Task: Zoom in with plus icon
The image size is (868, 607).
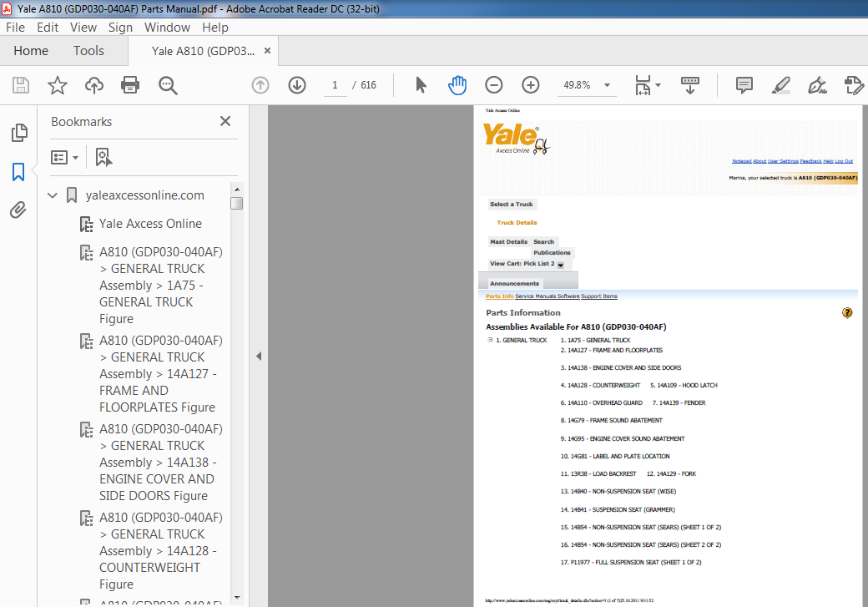Action: pyautogui.click(x=530, y=85)
